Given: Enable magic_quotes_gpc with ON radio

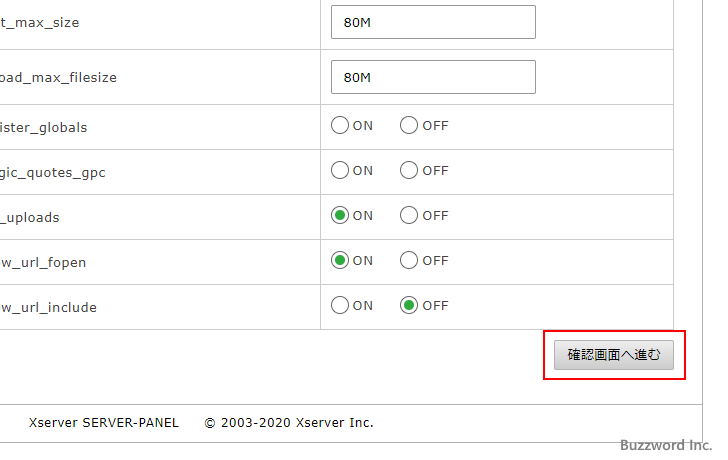Looking at the screenshot, I should (x=340, y=171).
